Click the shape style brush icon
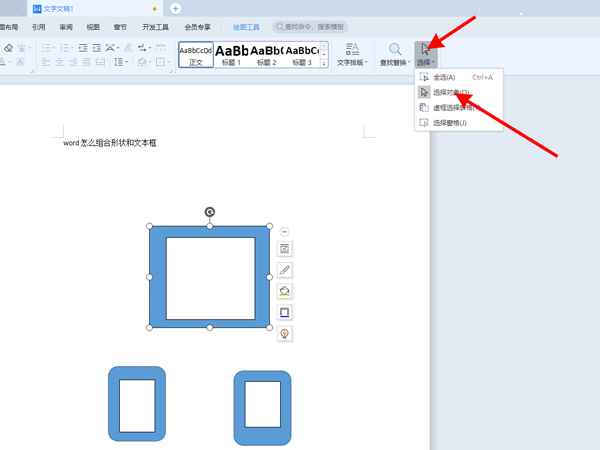The width and height of the screenshot is (600, 450). coord(284,270)
